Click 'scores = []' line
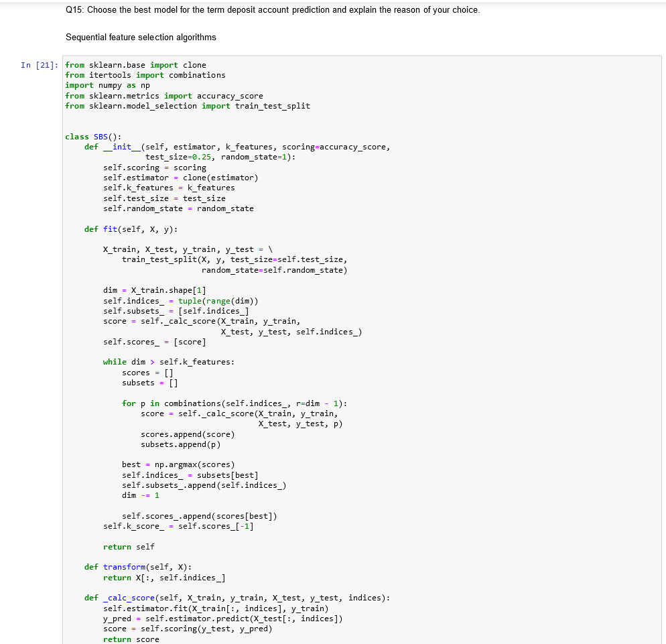This screenshot has height=644, width=666. (147, 373)
